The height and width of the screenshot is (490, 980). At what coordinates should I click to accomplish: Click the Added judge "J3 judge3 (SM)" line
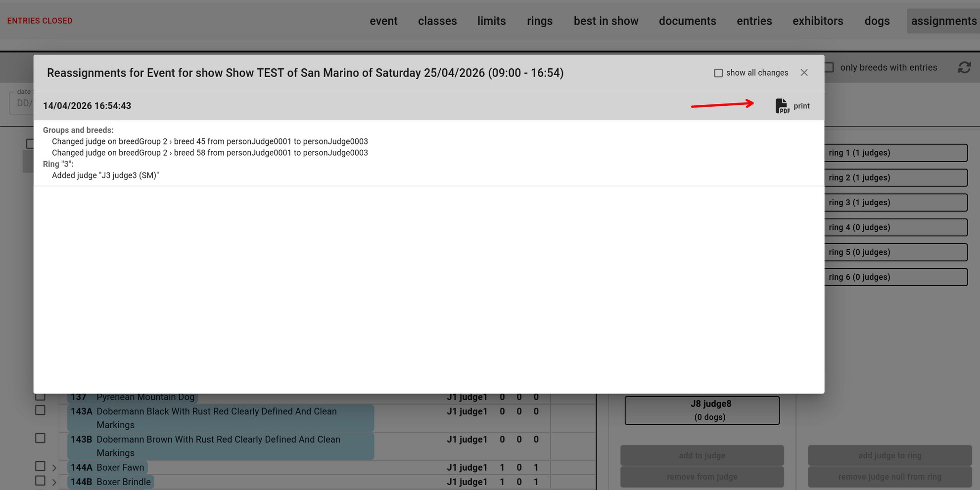(x=105, y=176)
